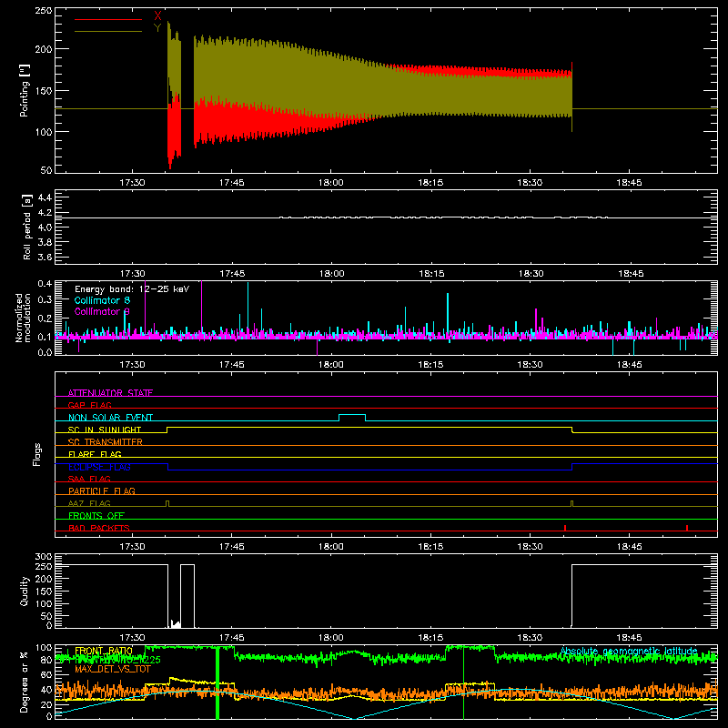Click 'Absolute geomagnetic latitude' legend text

[x=629, y=651]
